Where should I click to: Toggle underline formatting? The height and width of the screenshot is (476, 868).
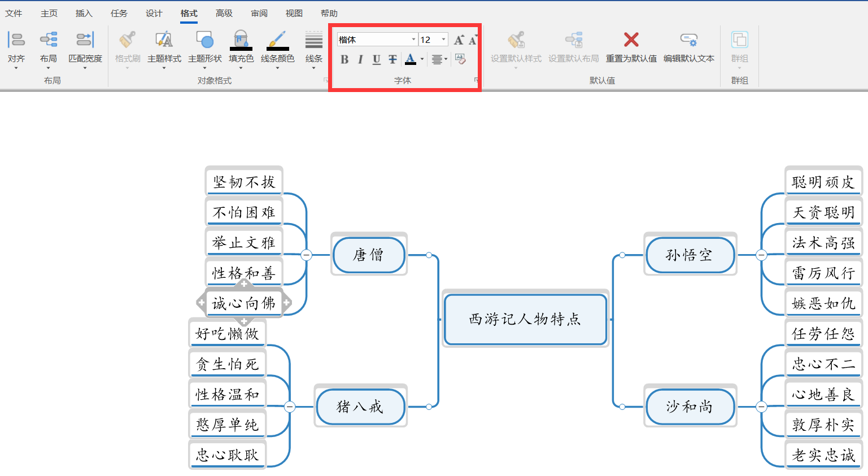[377, 59]
